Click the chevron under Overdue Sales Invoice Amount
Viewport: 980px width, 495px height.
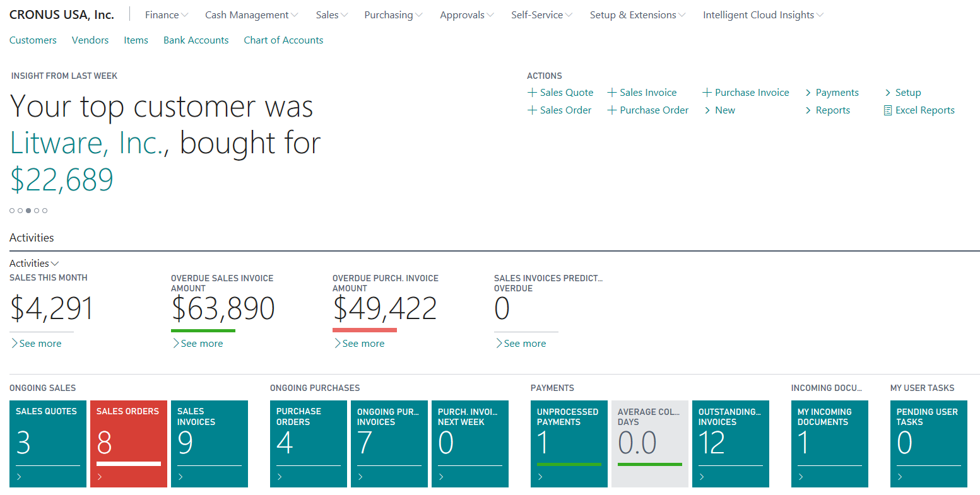click(x=176, y=344)
